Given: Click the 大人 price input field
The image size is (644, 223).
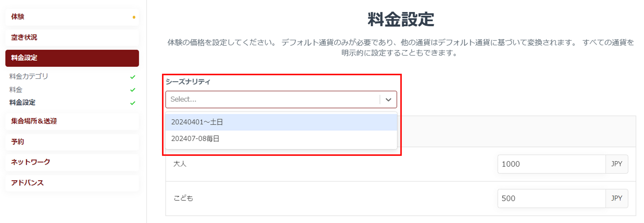Looking at the screenshot, I should click(x=551, y=164).
